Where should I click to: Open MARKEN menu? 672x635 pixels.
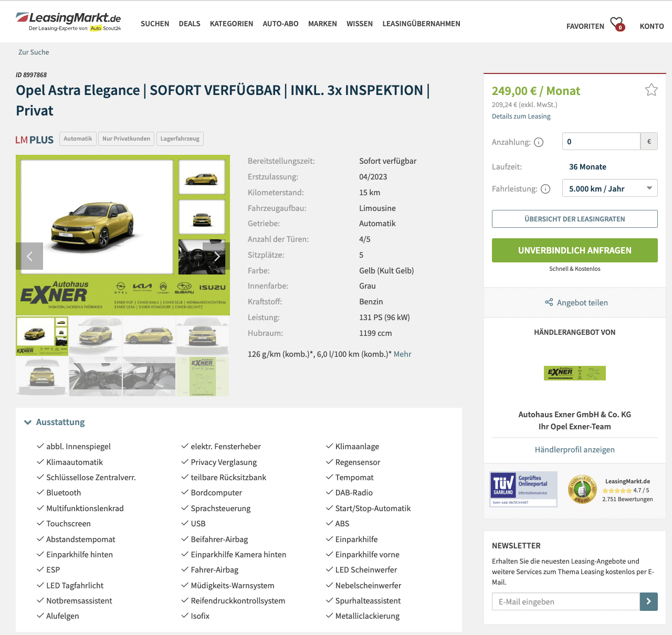pos(322,24)
